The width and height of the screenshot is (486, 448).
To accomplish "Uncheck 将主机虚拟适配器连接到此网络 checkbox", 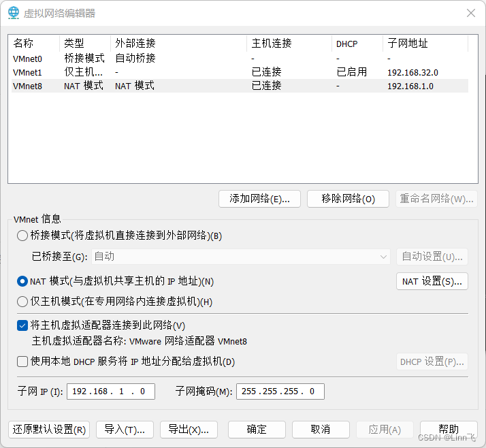I will [22, 325].
